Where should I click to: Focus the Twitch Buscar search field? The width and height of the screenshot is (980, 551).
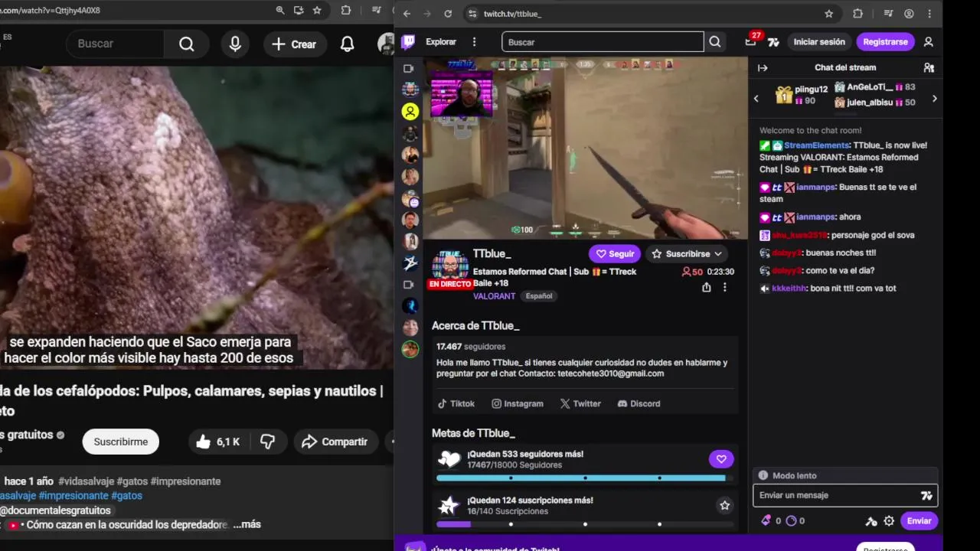coord(603,42)
